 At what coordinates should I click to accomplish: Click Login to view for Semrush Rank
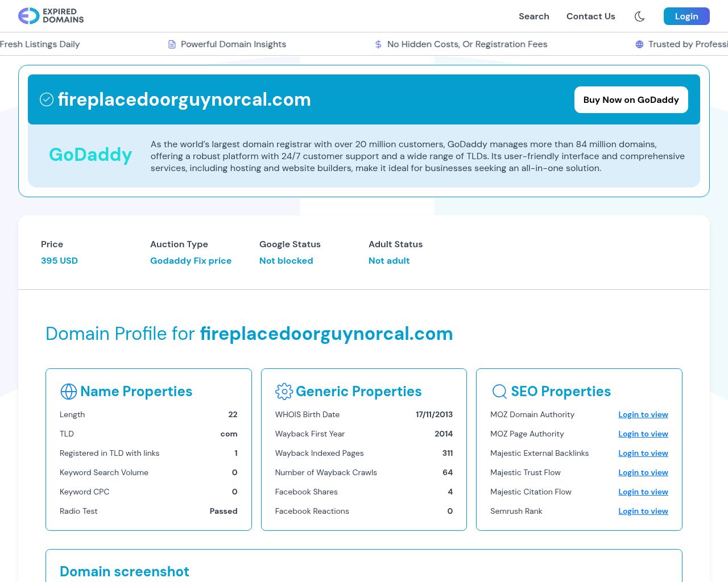coord(643,512)
